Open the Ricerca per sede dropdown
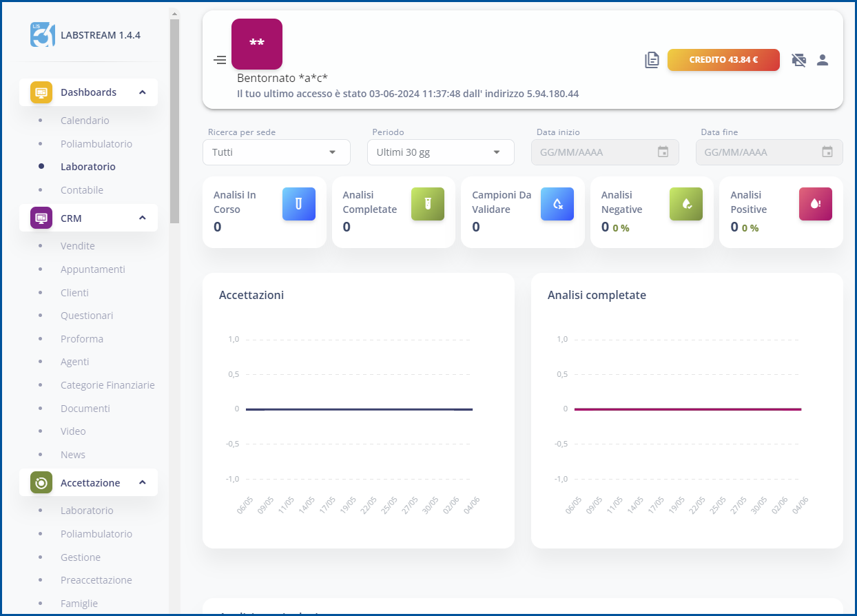 pyautogui.click(x=276, y=152)
